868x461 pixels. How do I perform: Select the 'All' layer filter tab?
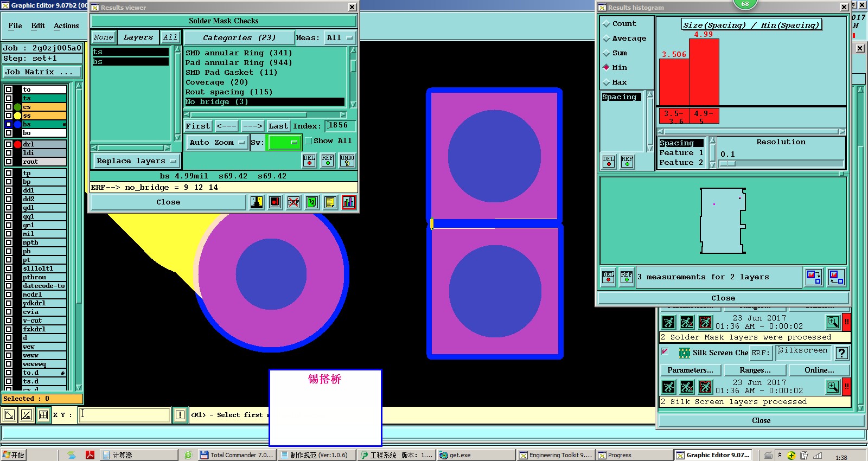(x=170, y=37)
